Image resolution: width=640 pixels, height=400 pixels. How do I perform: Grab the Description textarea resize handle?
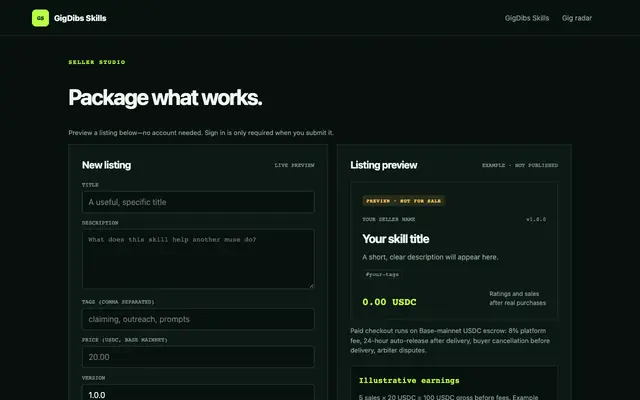coord(311,286)
